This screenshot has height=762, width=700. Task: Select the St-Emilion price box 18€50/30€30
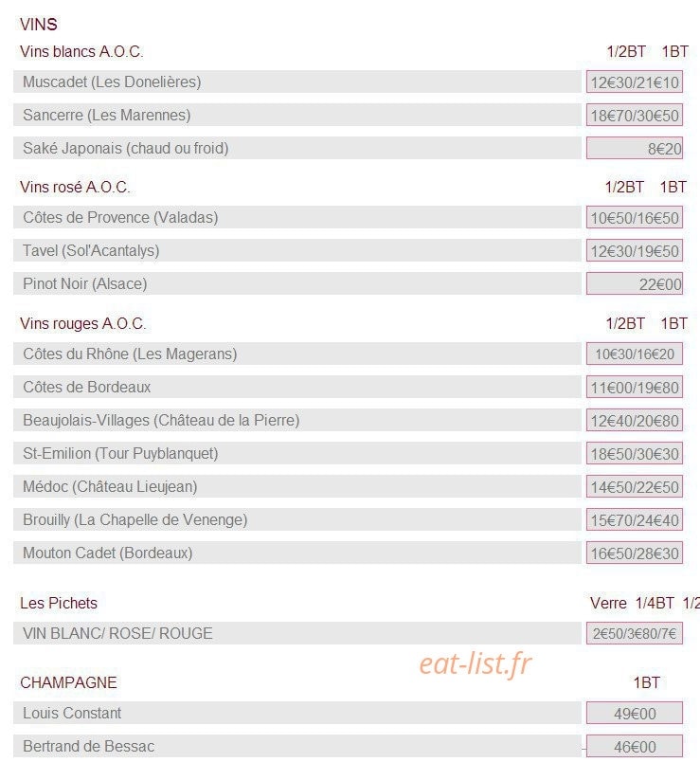[x=634, y=453]
